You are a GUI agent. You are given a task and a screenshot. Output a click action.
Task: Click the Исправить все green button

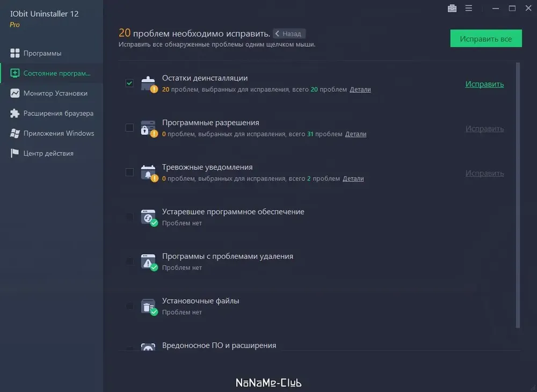(486, 38)
